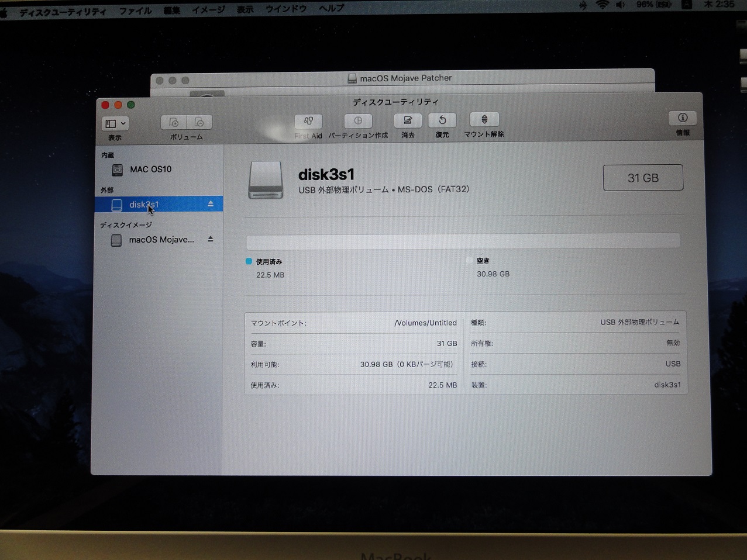
Task: Eject the macOS Mojave disk image
Action: point(210,239)
